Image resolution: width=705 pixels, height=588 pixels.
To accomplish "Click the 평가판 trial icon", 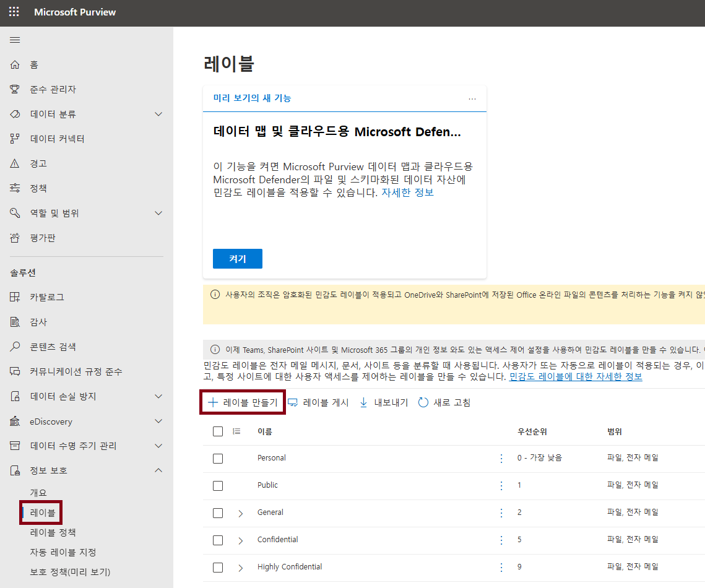I will (15, 237).
